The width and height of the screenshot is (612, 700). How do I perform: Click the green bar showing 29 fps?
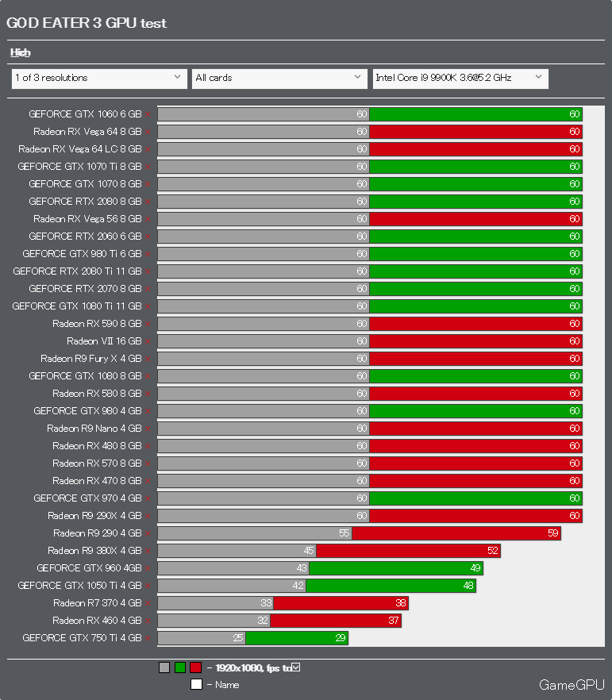(x=297, y=638)
